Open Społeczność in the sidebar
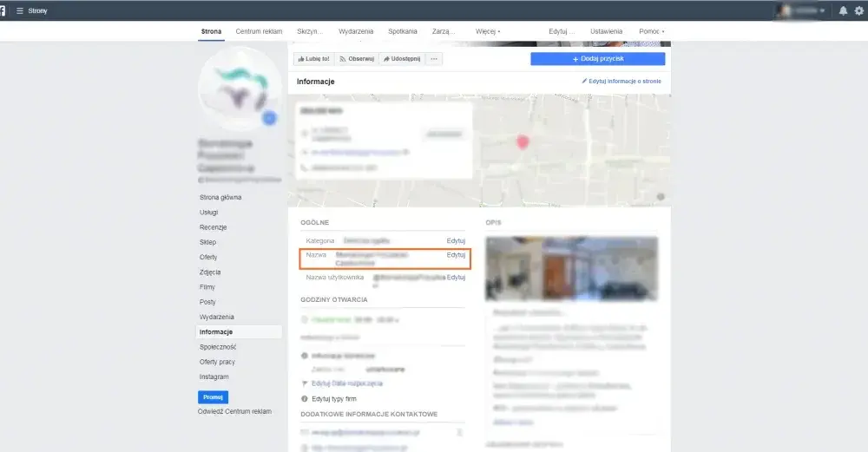The image size is (868, 452). (x=218, y=347)
